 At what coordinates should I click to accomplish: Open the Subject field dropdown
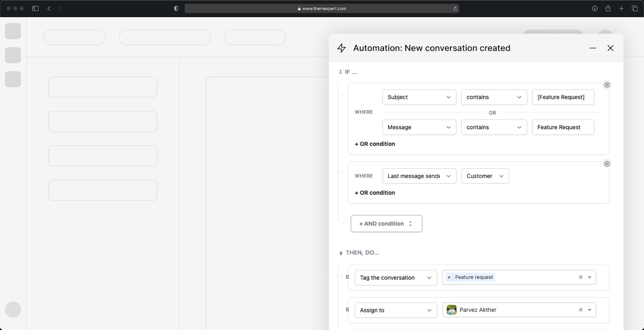[x=419, y=97]
